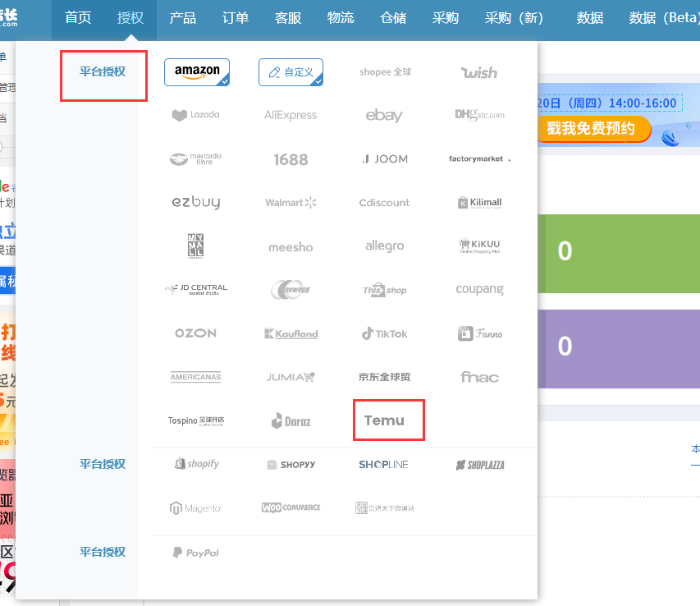Click the Kilimall logo
The image size is (700, 606).
pyautogui.click(x=479, y=203)
